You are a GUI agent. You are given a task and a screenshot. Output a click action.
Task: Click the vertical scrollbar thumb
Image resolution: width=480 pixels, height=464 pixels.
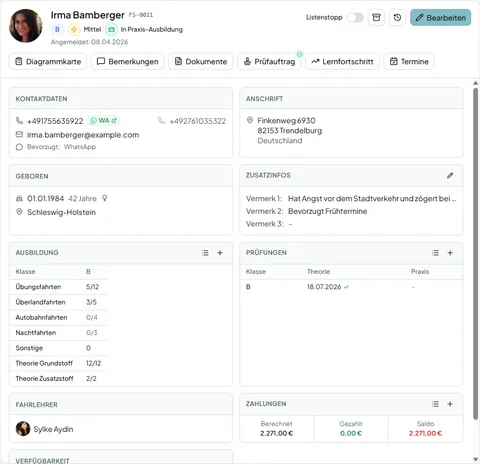tap(475, 253)
